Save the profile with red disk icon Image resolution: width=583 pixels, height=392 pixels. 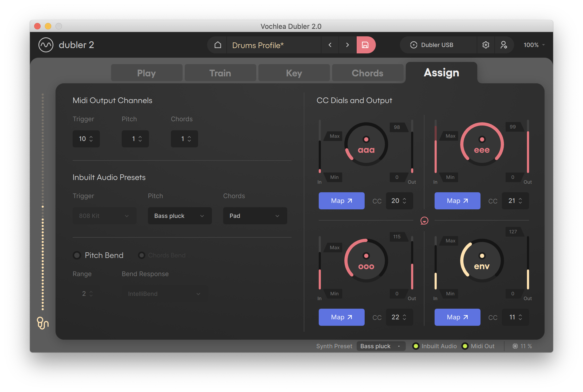tap(365, 45)
